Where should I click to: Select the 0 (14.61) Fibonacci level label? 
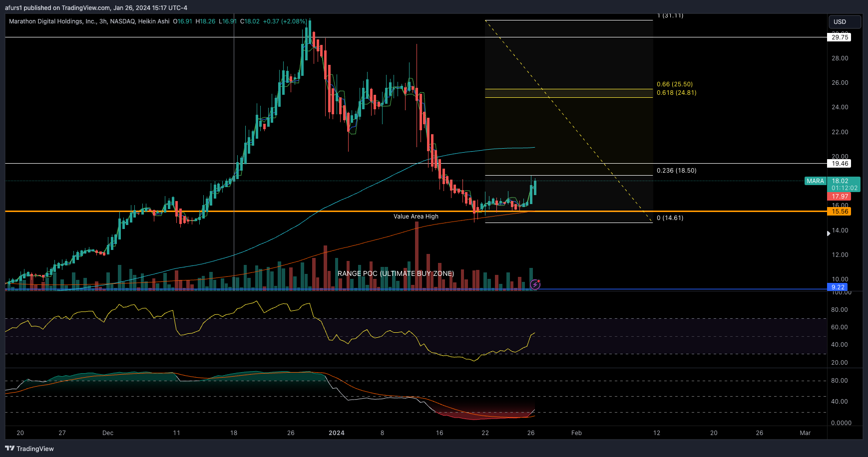point(670,218)
